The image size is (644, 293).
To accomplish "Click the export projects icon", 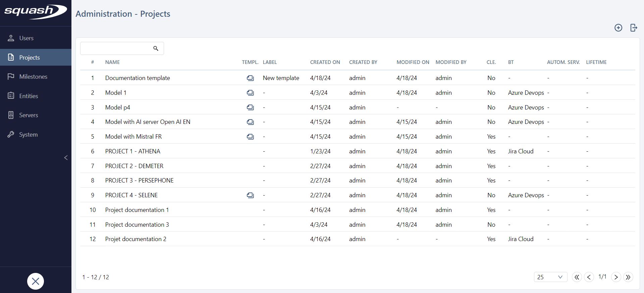I will tap(634, 28).
